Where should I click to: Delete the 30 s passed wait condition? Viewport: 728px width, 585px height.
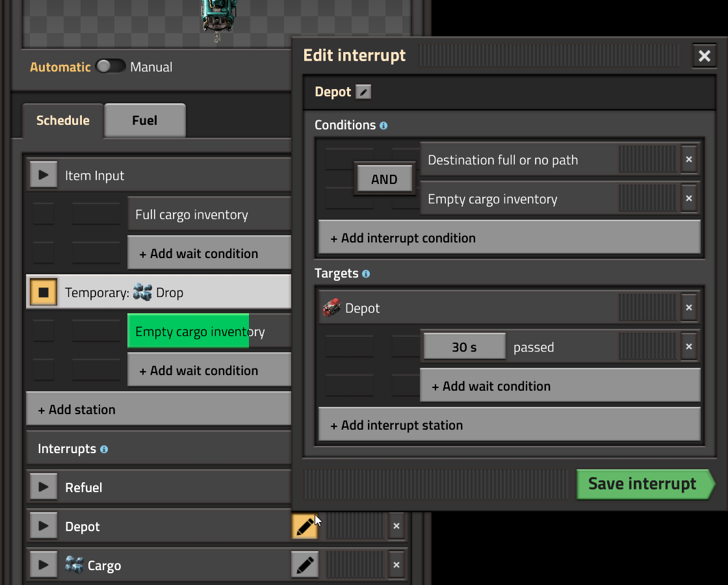689,347
